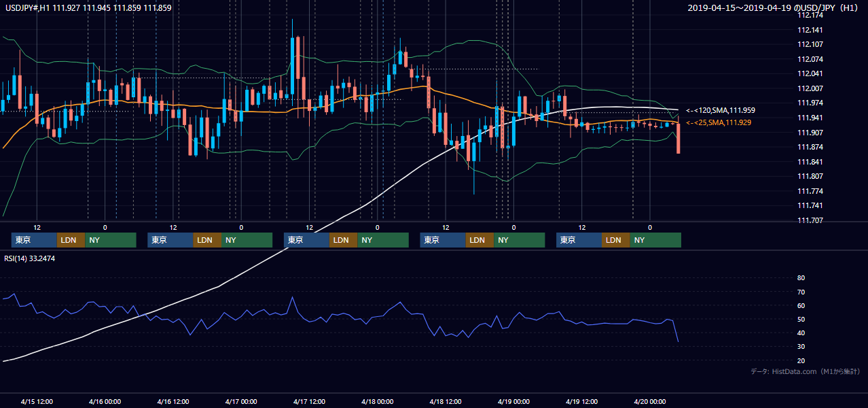The width and height of the screenshot is (868, 408).
Task: Click RSI scale value 70
Action: point(801,292)
